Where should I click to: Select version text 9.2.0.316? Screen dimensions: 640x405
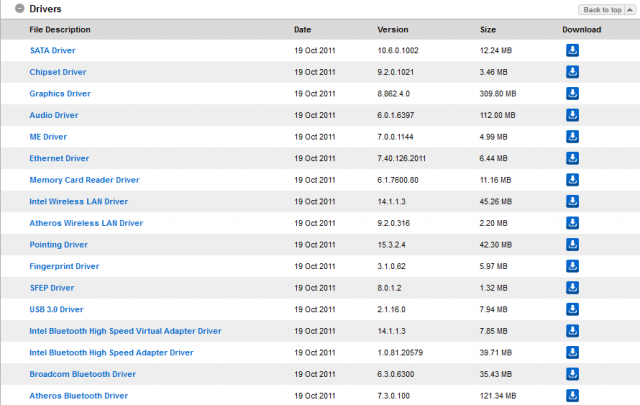(393, 223)
